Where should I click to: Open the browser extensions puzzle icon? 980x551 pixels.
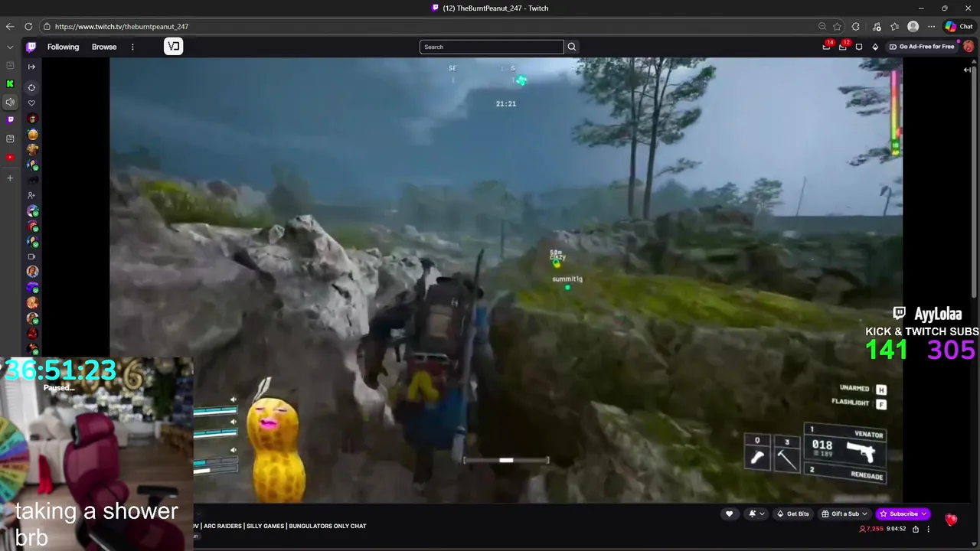(856, 26)
